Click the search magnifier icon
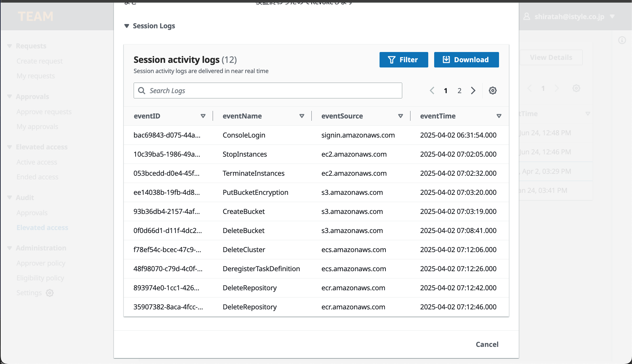The width and height of the screenshot is (632, 364). 142,91
